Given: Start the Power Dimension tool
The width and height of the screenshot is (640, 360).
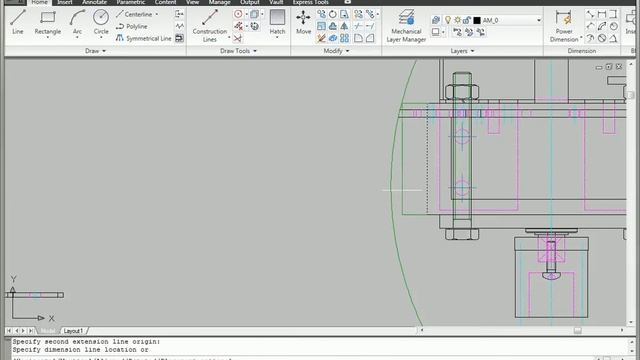Looking at the screenshot, I should pyautogui.click(x=564, y=25).
